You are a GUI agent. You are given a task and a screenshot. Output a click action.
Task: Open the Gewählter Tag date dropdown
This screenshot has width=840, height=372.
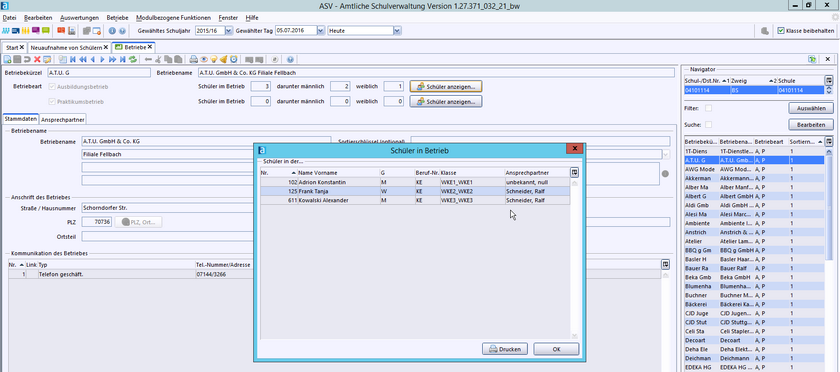tap(320, 31)
